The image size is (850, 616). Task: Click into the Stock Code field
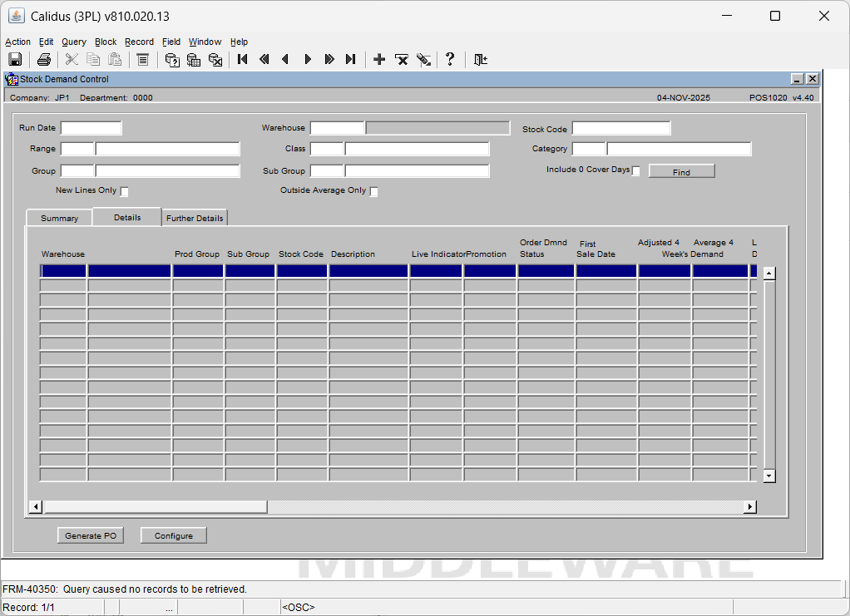620,128
